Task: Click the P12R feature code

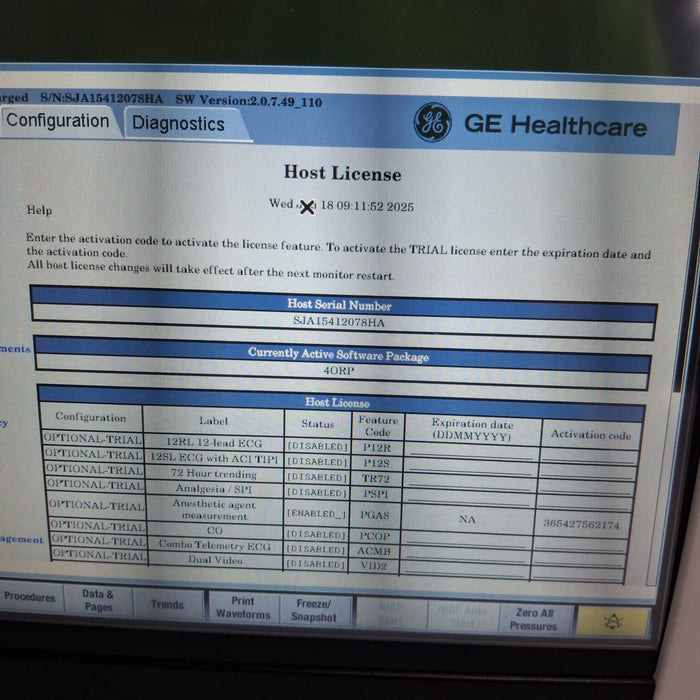Action: tap(376, 447)
